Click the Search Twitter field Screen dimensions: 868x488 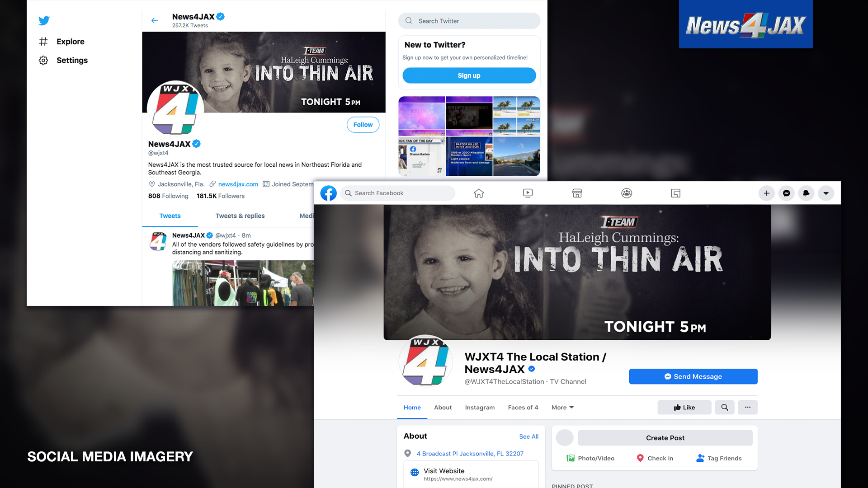[x=469, y=21]
